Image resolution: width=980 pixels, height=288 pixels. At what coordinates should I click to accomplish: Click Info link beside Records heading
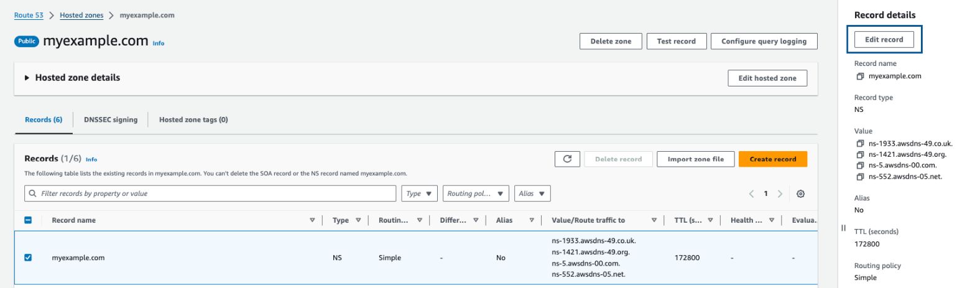[x=91, y=160]
